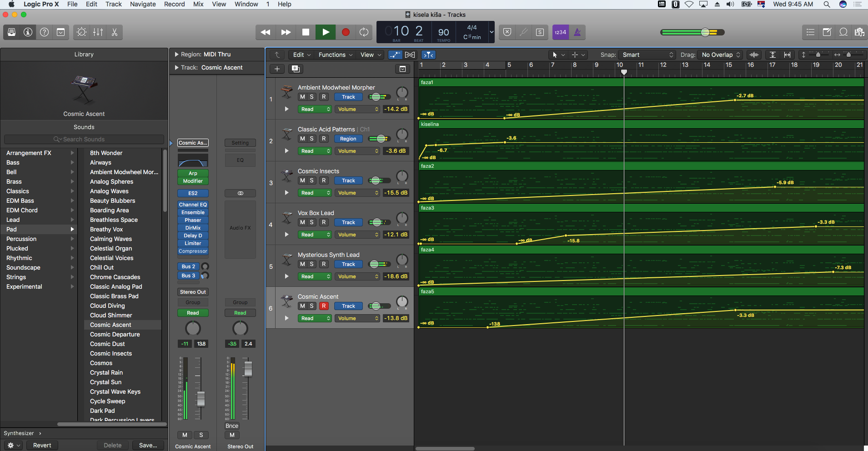
Task: Toggle the Inspector info button
Action: (x=28, y=32)
